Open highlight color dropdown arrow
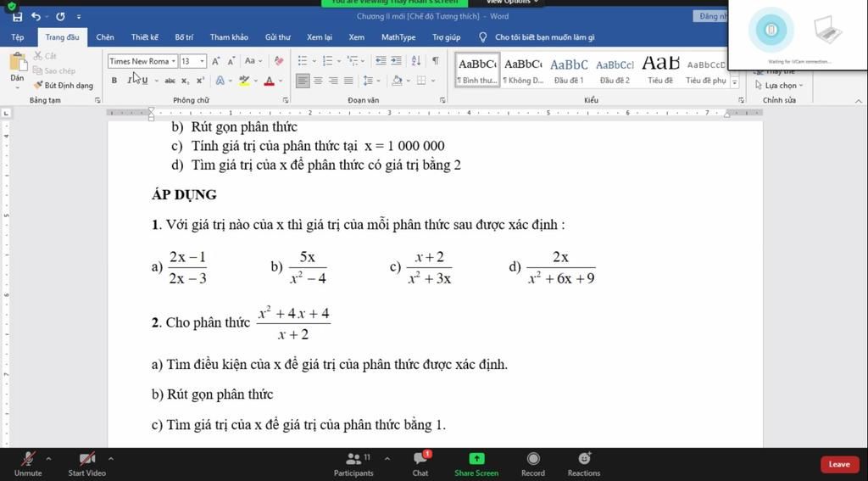The height and width of the screenshot is (481, 868). click(x=256, y=81)
